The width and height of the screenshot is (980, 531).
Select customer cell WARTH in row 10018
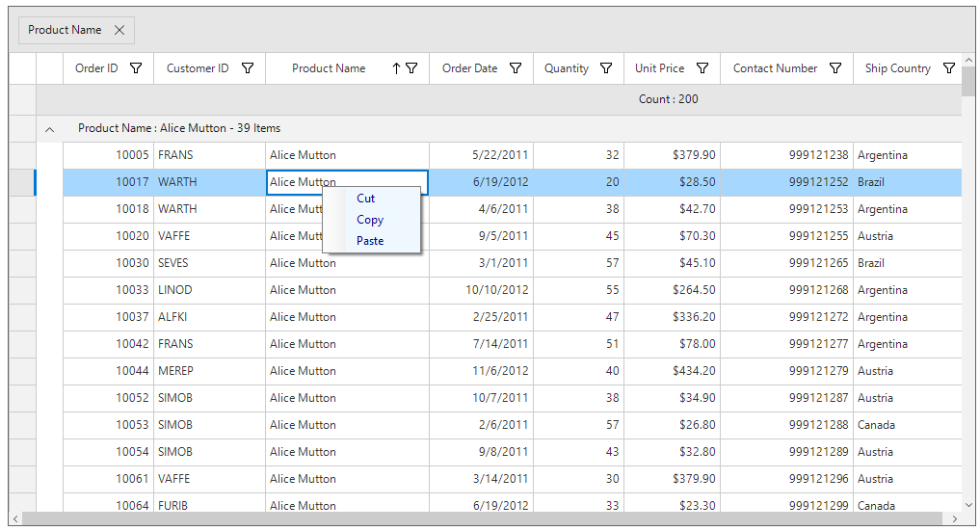pyautogui.click(x=209, y=209)
